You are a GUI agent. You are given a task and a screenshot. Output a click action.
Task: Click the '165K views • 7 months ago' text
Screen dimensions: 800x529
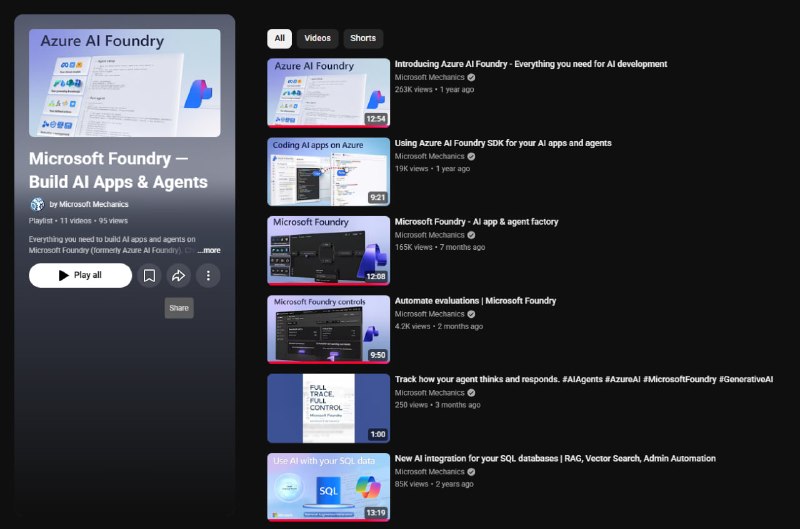tap(440, 247)
